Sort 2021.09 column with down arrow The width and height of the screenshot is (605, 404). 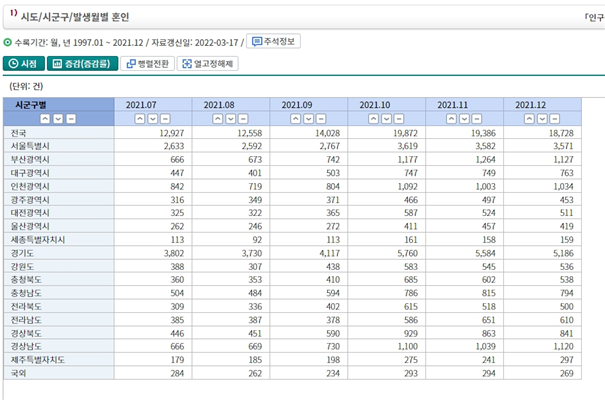(x=308, y=119)
